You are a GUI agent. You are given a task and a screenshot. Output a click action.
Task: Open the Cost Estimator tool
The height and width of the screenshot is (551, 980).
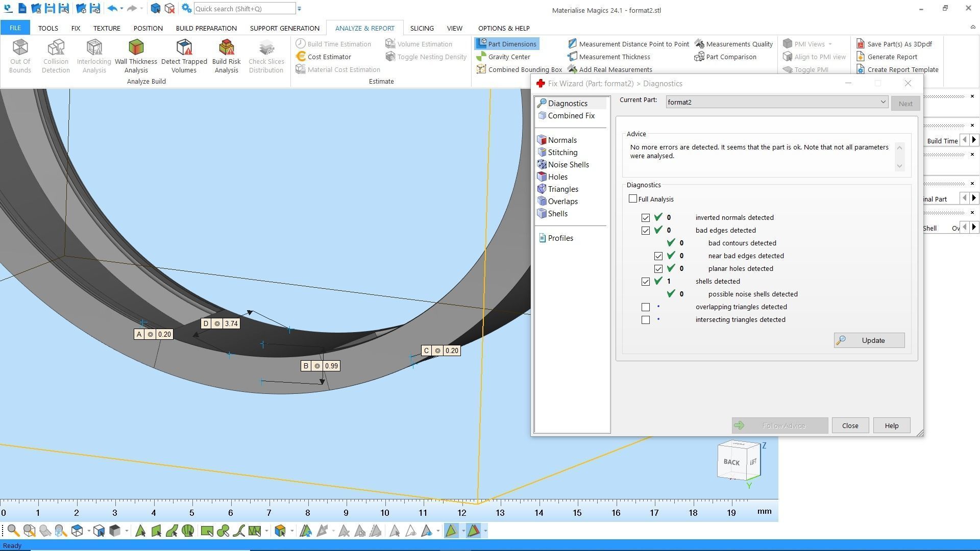[329, 57]
